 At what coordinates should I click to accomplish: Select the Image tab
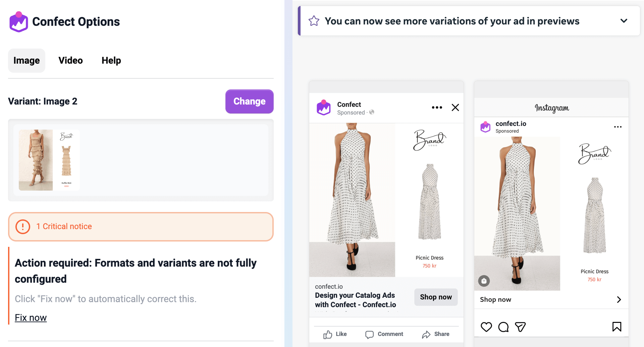26,60
